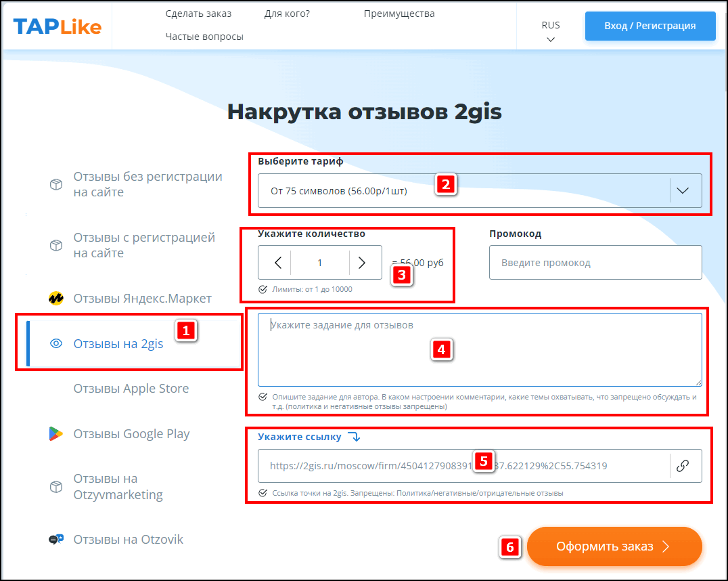Click the blue arrow next to Укажите ссылку
The width and height of the screenshot is (728, 581).
[x=355, y=437]
